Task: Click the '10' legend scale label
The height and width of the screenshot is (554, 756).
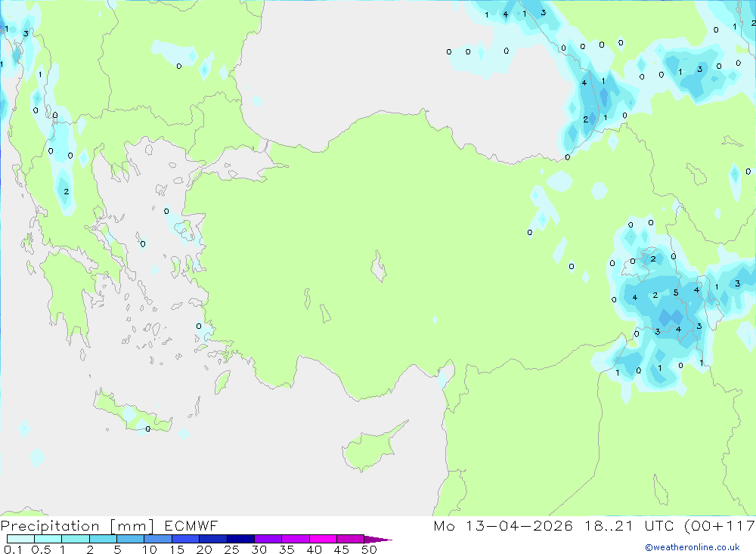Action: [150, 549]
